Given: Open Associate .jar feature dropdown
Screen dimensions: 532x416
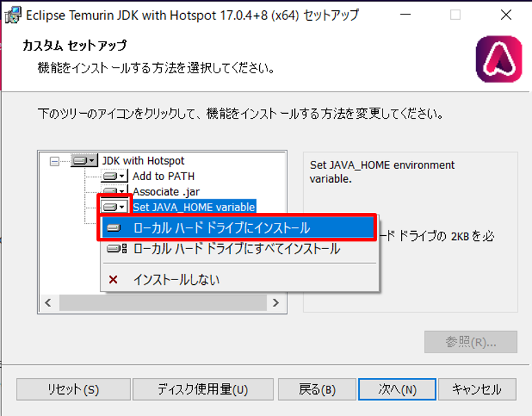Looking at the screenshot, I should [x=114, y=190].
